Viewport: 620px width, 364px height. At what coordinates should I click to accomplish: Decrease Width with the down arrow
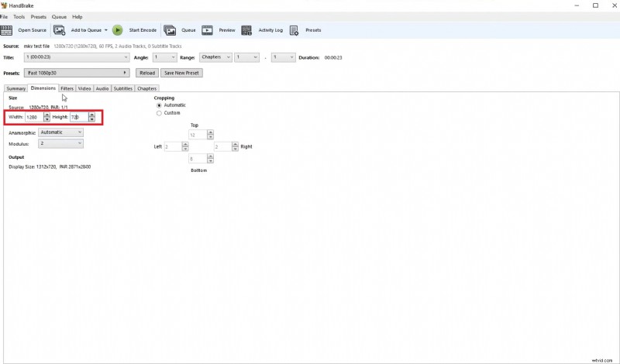[47, 119]
